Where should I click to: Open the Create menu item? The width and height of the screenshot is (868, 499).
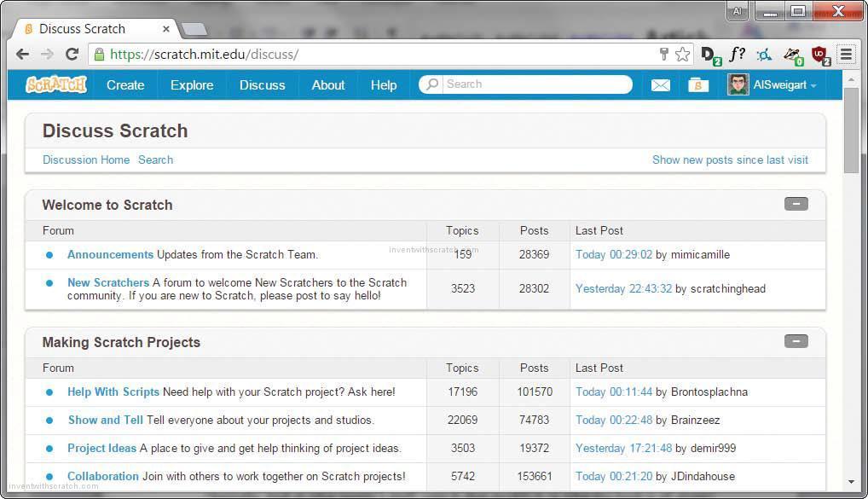tap(125, 85)
